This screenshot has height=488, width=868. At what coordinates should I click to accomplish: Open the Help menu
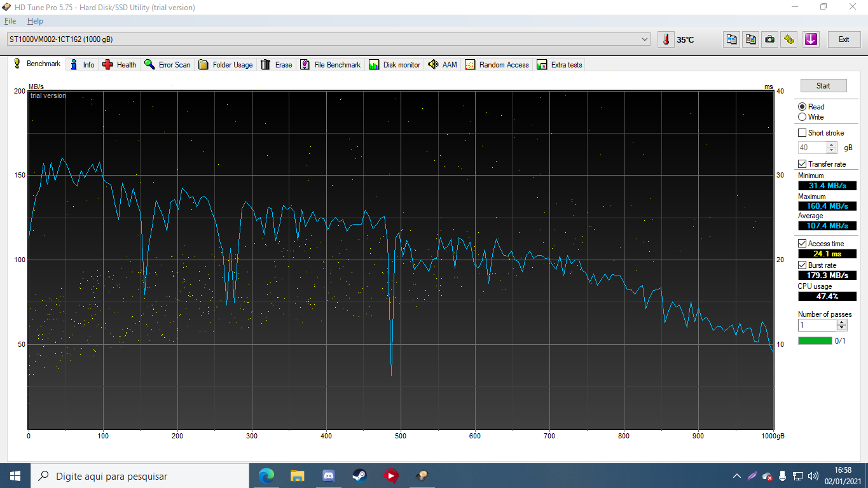click(x=35, y=21)
